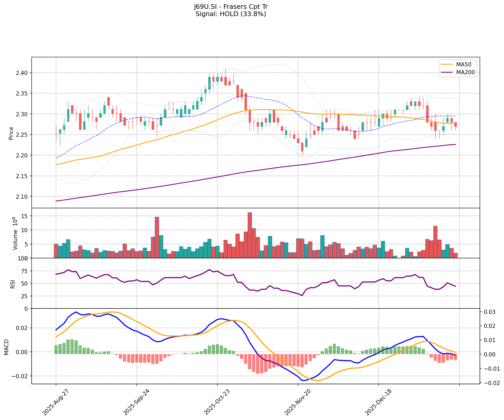Click the purple MA200 legend line swatch
The image size is (504, 420).
(446, 73)
